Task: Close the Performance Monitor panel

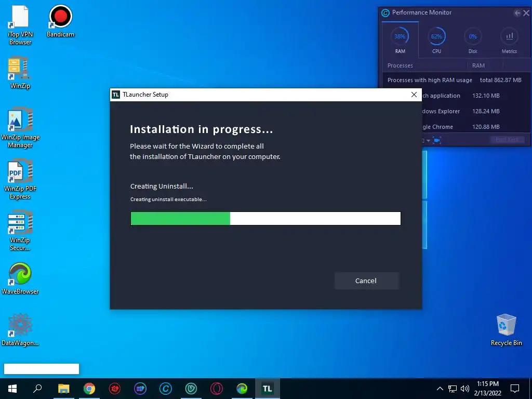Action: point(526,13)
